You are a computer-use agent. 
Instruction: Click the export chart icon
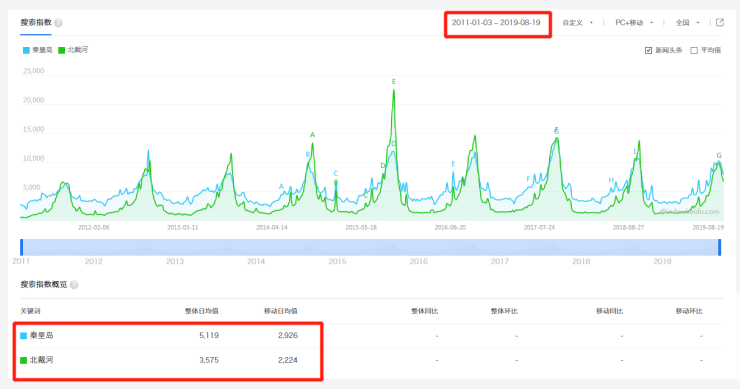click(x=720, y=22)
